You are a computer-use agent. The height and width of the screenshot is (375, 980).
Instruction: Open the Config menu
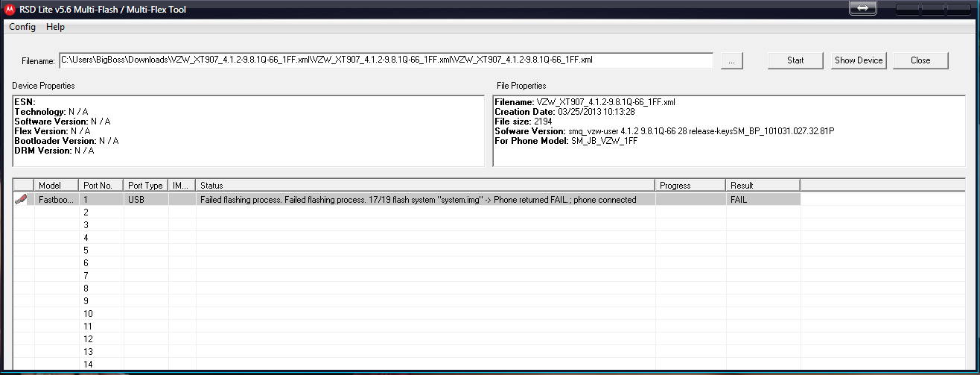22,27
